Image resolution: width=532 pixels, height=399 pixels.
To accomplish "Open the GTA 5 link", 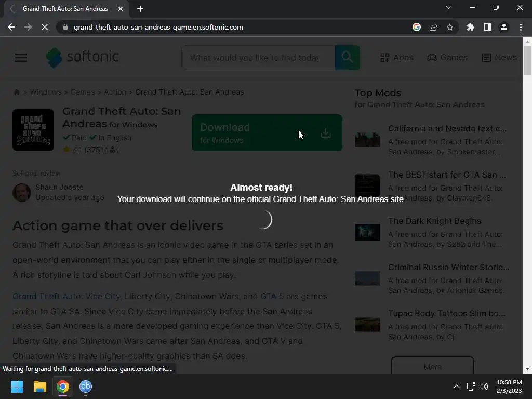I will click(272, 296).
